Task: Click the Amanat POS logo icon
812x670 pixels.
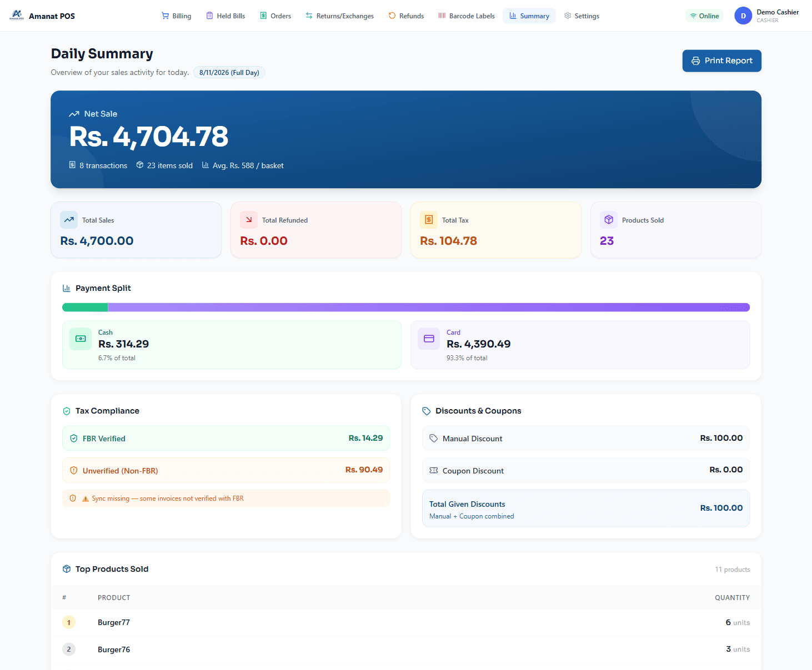Action: (17, 15)
